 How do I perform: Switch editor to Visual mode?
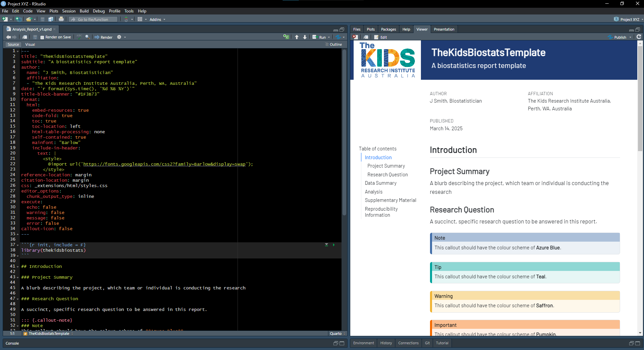tap(30, 44)
